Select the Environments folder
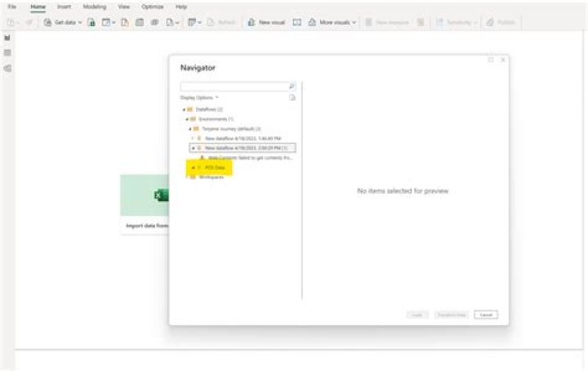The height and width of the screenshot is (371, 588). [216, 119]
